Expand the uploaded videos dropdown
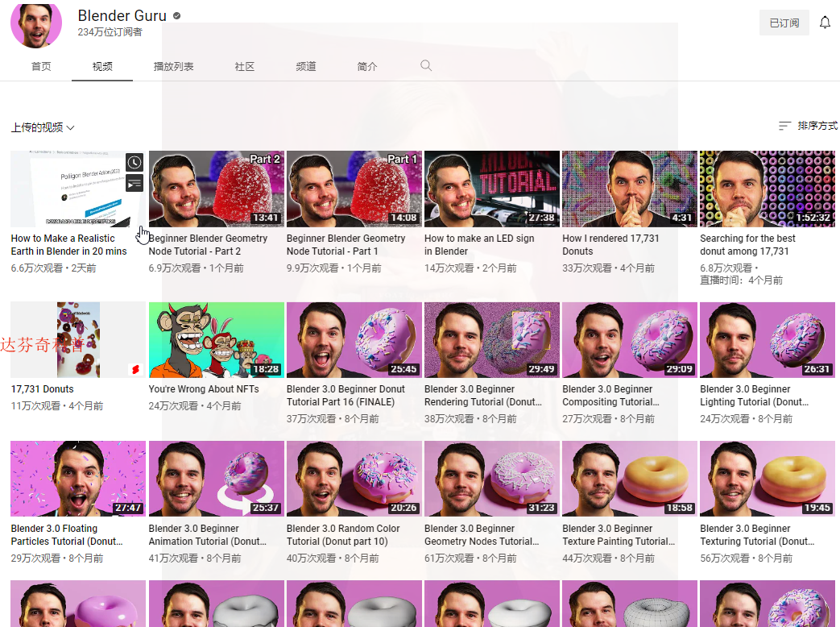 [43, 127]
